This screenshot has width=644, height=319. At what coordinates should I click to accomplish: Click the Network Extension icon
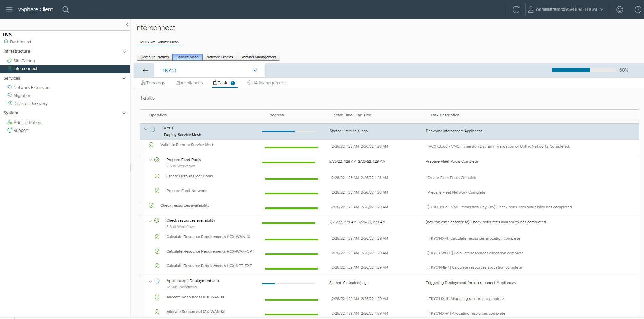click(x=10, y=87)
